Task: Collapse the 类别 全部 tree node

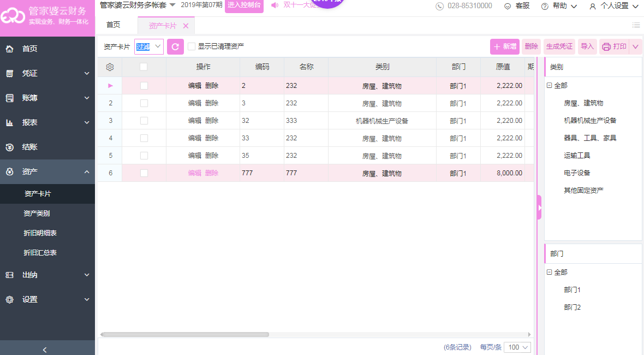Action: [549, 85]
